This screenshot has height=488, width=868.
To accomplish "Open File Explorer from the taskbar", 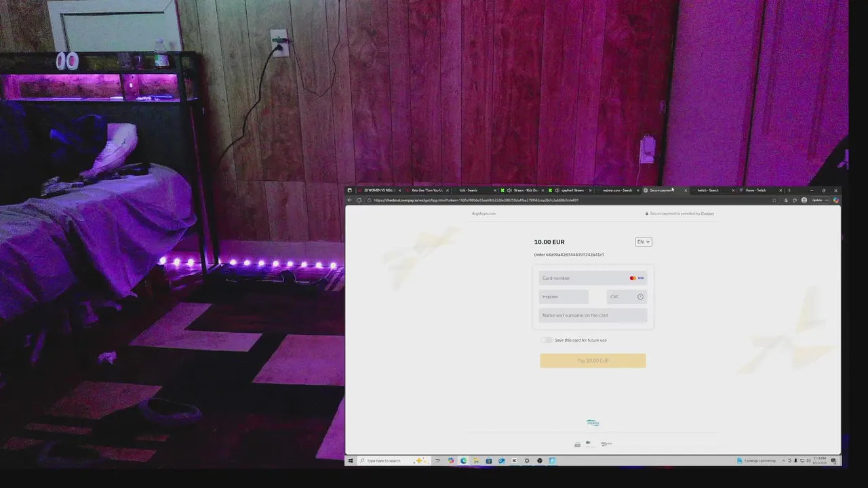I will pyautogui.click(x=477, y=461).
